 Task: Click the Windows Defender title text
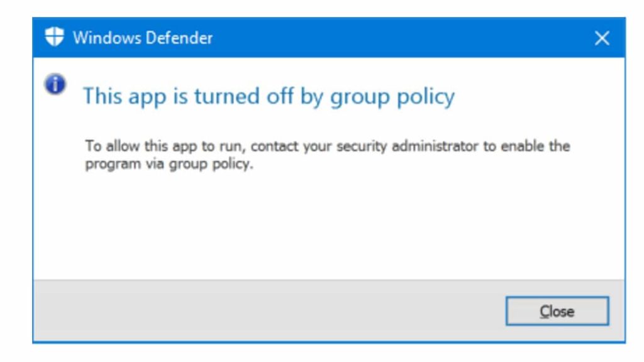pos(143,38)
